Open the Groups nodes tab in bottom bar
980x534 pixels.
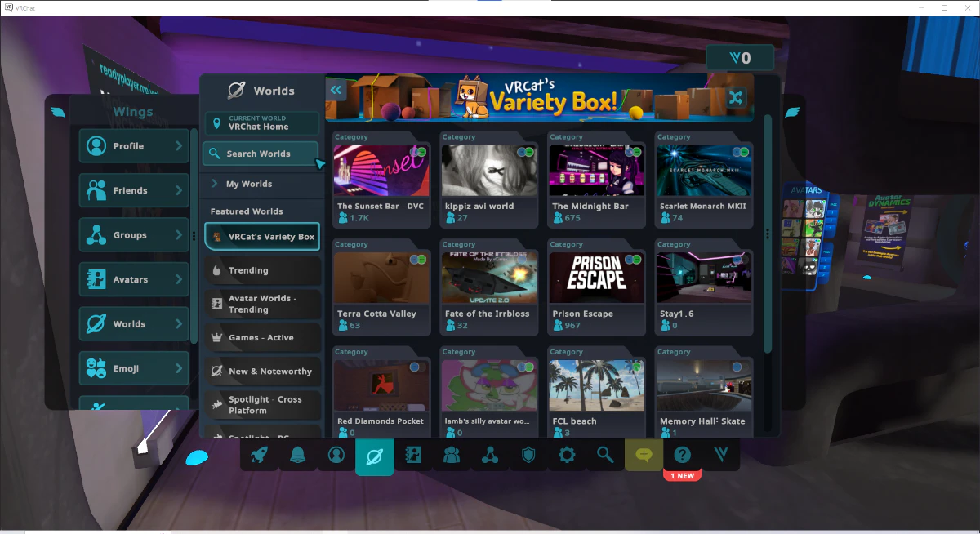click(490, 456)
